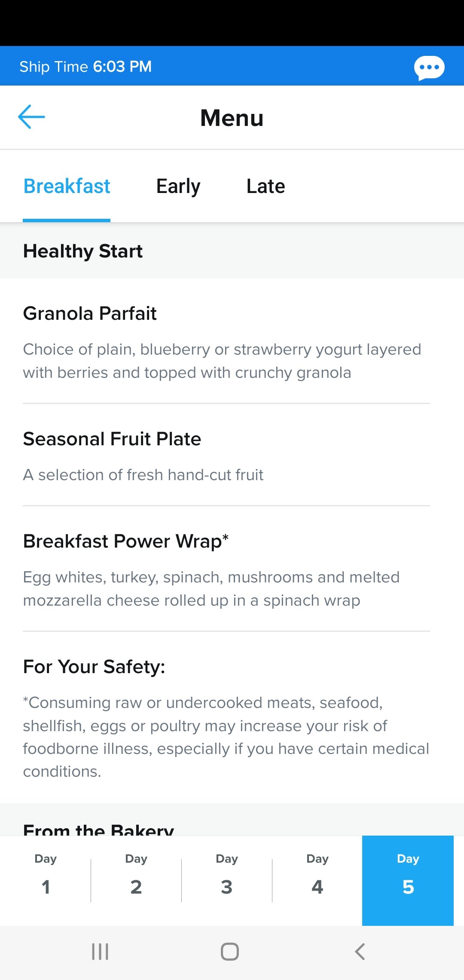
Task: Tap the back arrow icon
Action: 31,117
